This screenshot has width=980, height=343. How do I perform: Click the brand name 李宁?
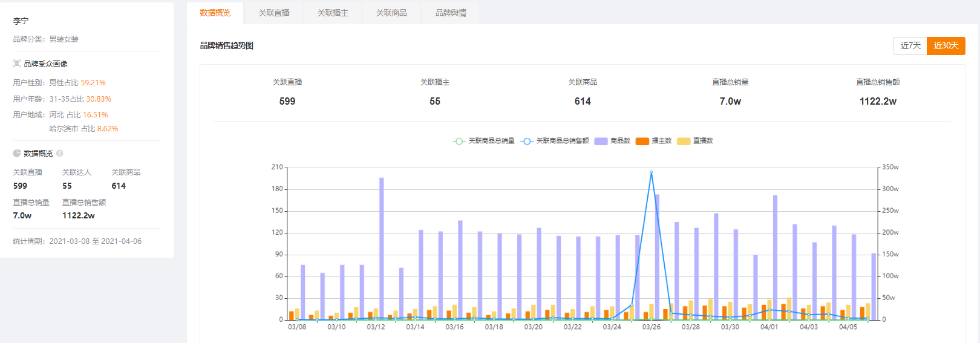pos(21,21)
